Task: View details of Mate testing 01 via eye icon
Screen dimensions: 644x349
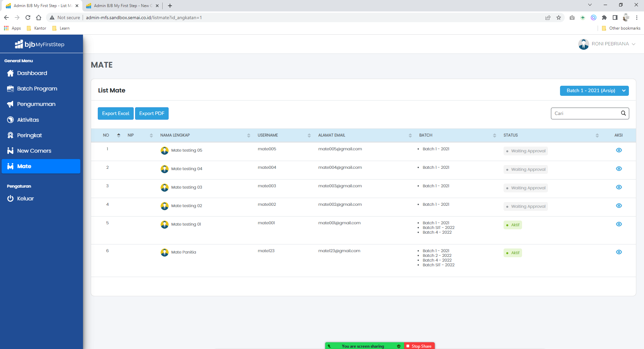Action: (618, 224)
